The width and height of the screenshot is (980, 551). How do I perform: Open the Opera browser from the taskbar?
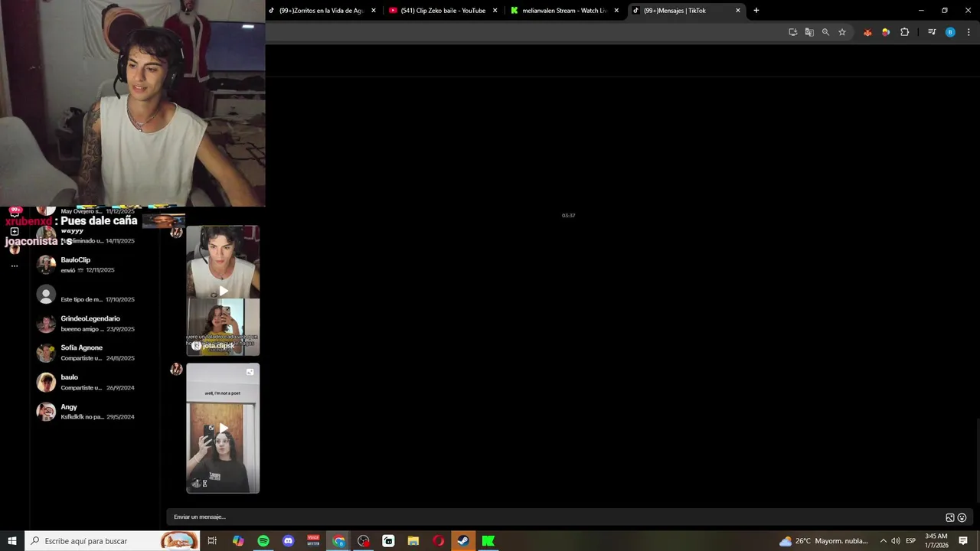438,541
